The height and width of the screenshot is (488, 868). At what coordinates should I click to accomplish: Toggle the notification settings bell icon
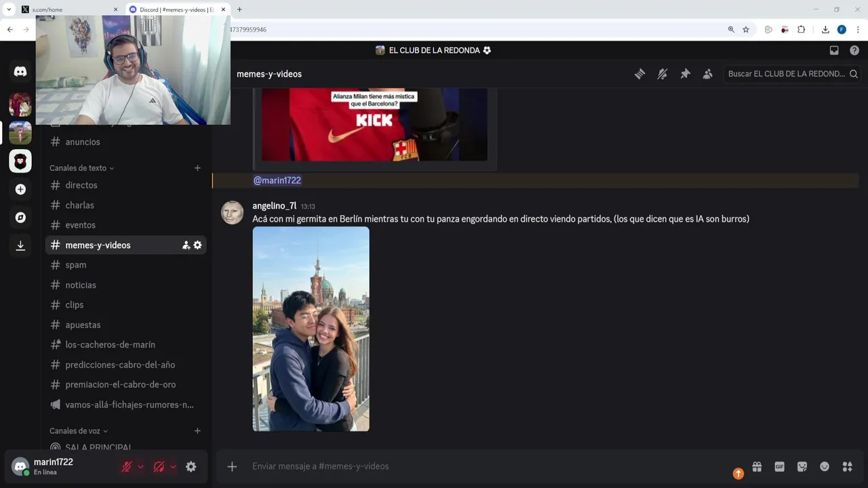point(663,74)
